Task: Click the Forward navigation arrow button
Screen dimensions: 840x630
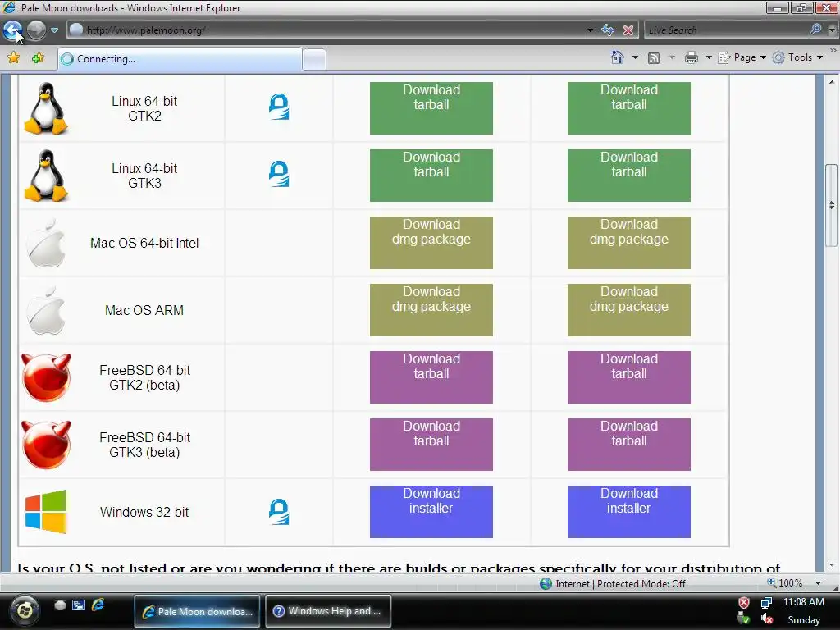Action: (36, 30)
